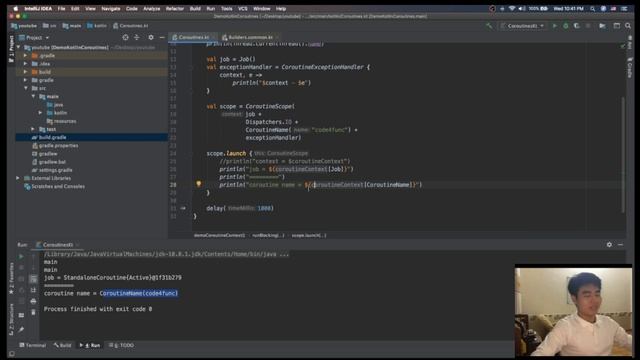Hide the Project panel with minus icon
This screenshot has width=640, height=360.
coord(162,38)
